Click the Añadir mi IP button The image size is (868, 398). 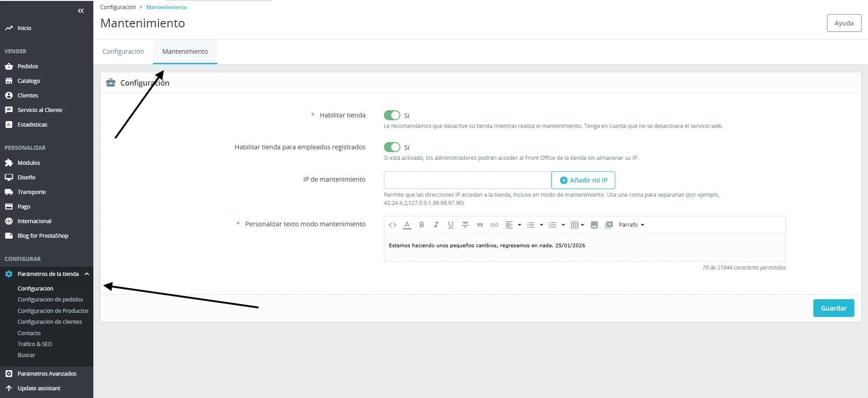pos(583,180)
